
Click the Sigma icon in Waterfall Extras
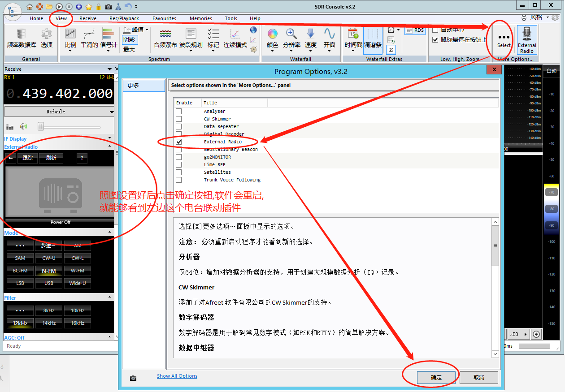click(391, 50)
